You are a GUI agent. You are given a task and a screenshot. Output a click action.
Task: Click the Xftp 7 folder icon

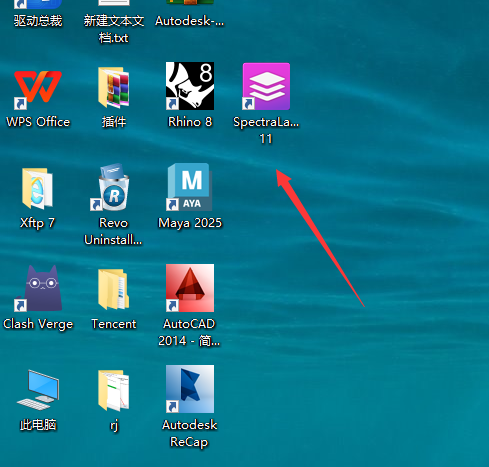tap(37, 188)
